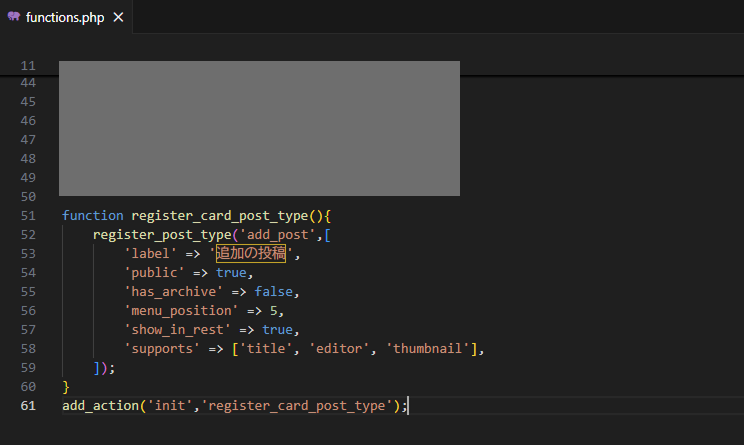744x445 pixels.
Task: Click the true value after 'public'
Action: (231, 272)
